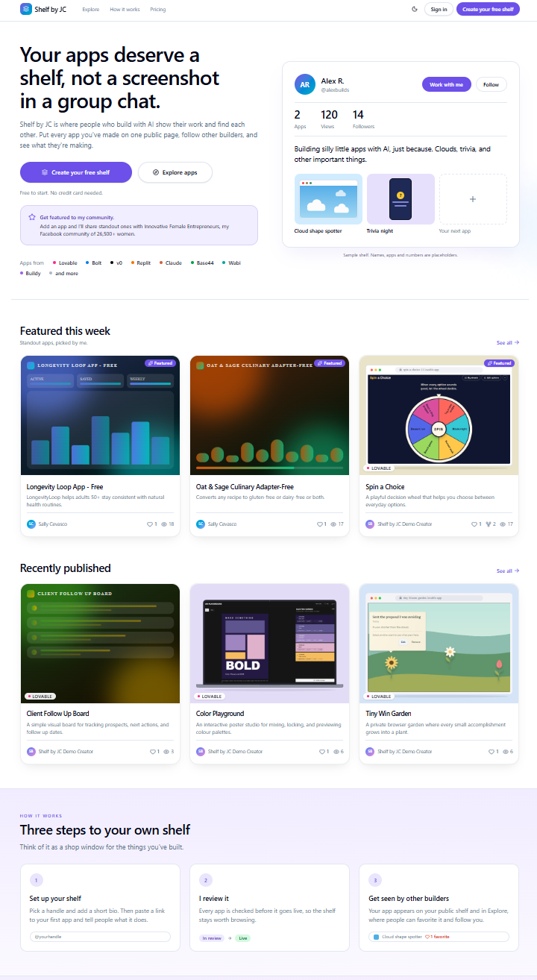Click the Bolt source label

94,263
